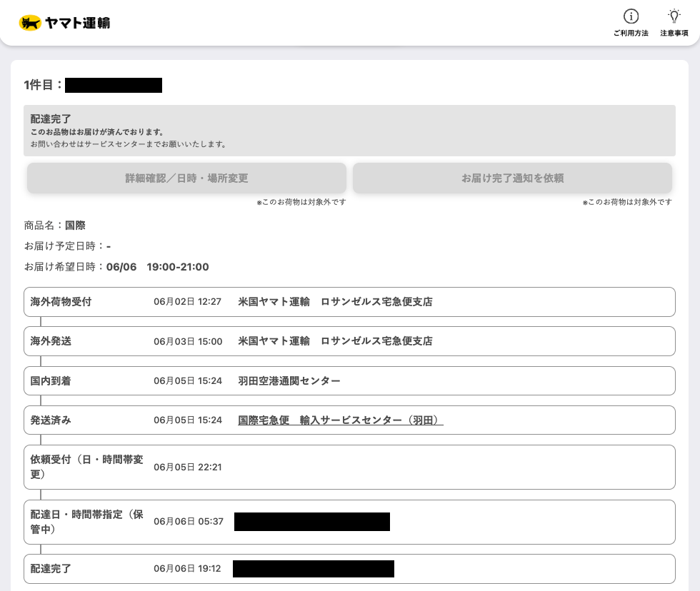Select the 国内到着 tracking row label
700x591 pixels.
tap(51, 381)
